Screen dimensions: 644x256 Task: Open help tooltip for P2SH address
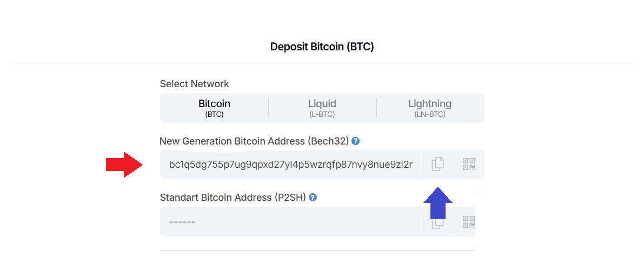313,198
